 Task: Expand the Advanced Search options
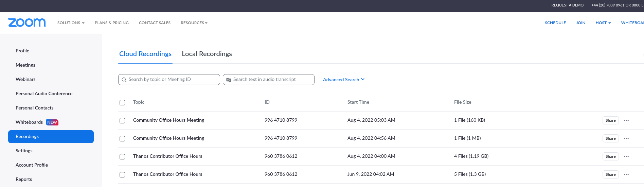pos(343,80)
